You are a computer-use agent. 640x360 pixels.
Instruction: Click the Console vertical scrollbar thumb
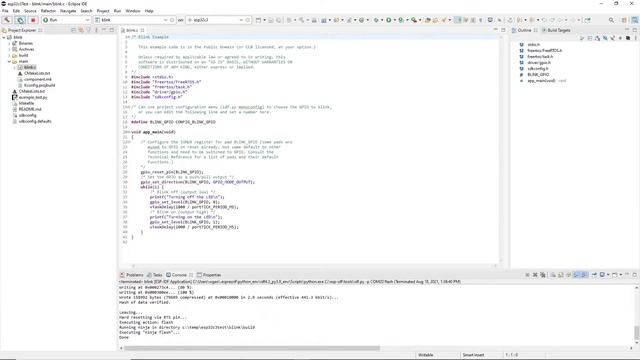click(636, 333)
